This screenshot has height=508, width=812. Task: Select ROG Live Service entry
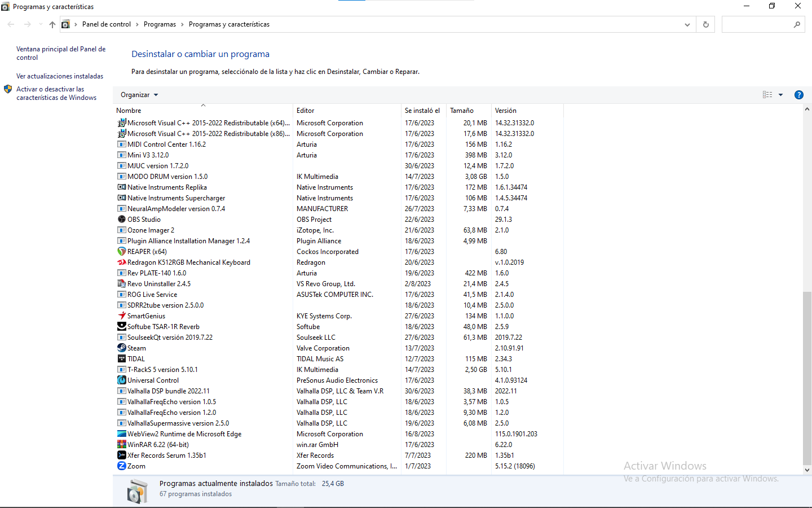tap(338, 295)
